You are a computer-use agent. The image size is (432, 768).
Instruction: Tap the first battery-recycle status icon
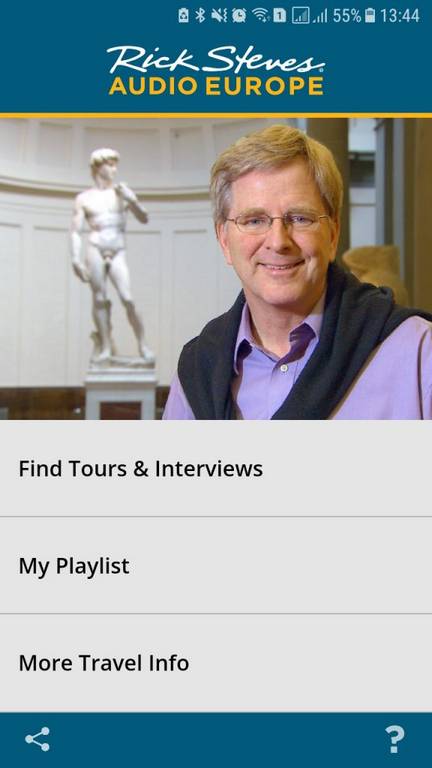(x=184, y=16)
